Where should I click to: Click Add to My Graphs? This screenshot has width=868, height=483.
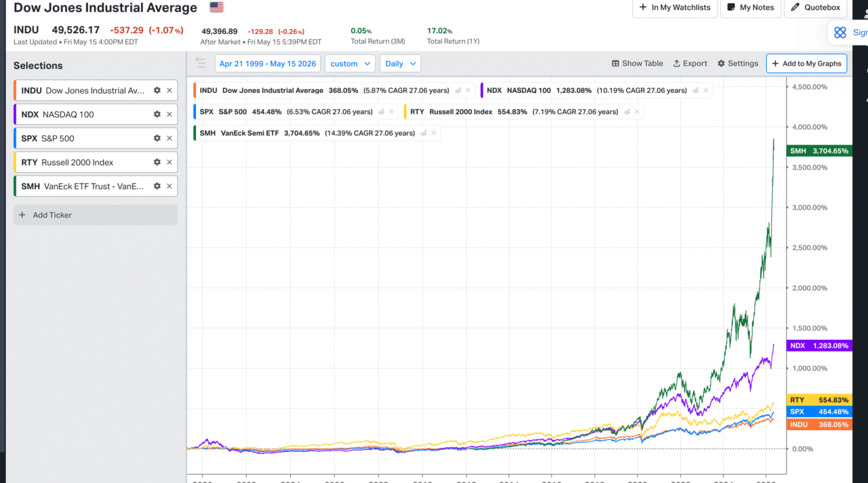(806, 63)
